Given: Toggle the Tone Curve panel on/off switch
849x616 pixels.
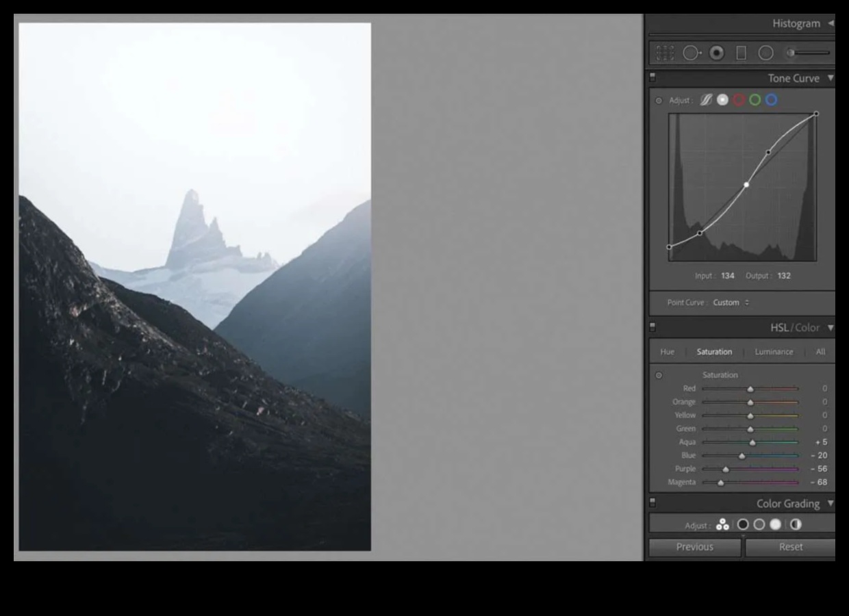Looking at the screenshot, I should [652, 78].
